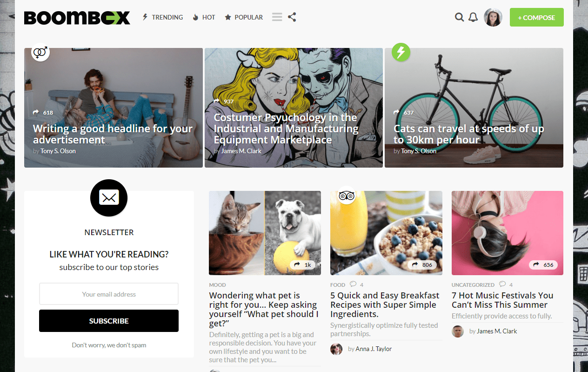Viewport: 588px width, 372px height.
Task: Click the gender symbols badge on first post
Action: coord(40,52)
